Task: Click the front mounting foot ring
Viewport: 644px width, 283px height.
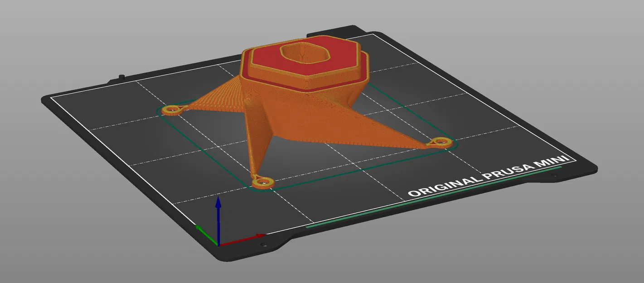Action: pos(263,182)
